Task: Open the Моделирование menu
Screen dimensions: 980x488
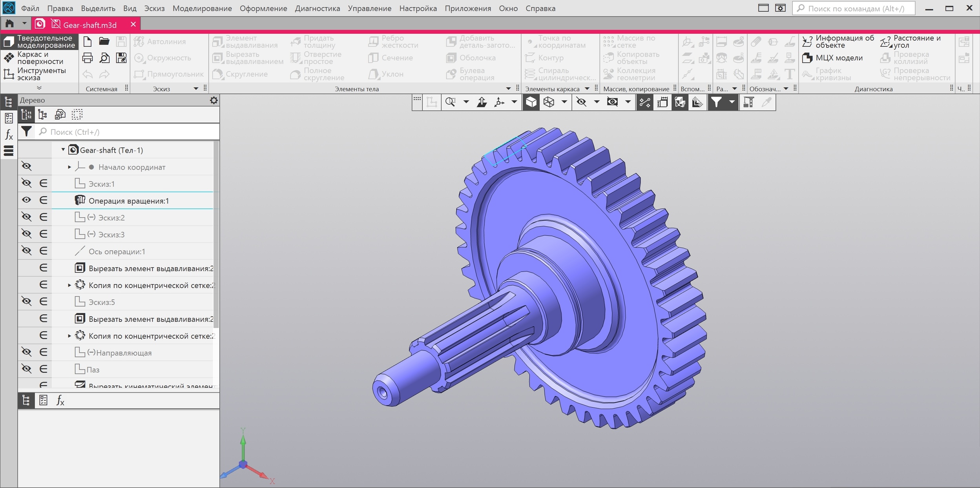Action: coord(203,8)
